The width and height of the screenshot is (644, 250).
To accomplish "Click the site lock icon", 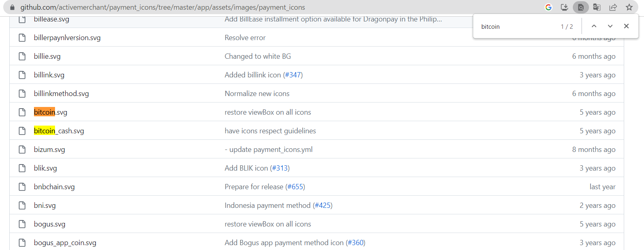I will tap(12, 7).
